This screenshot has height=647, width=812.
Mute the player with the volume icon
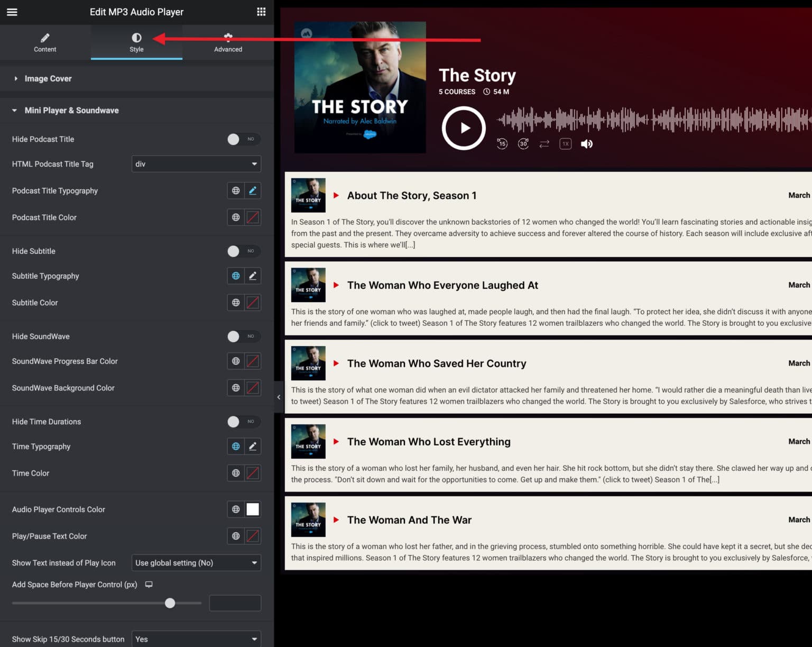[x=586, y=143]
